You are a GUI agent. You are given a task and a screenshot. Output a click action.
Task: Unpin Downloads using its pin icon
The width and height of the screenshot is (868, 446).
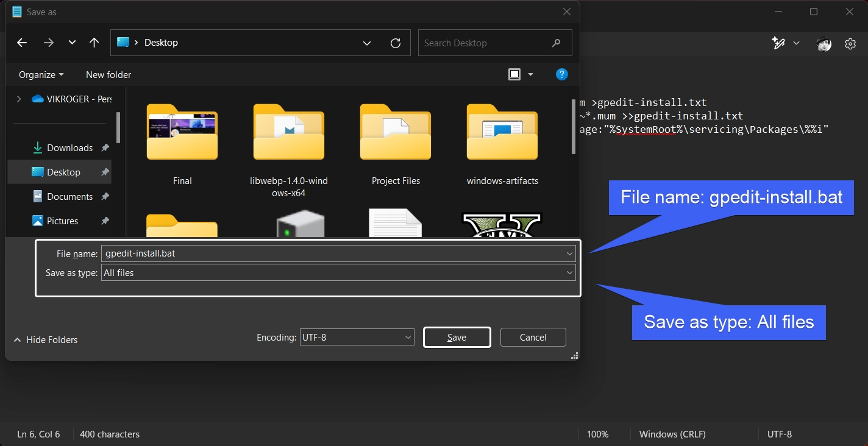click(x=105, y=148)
